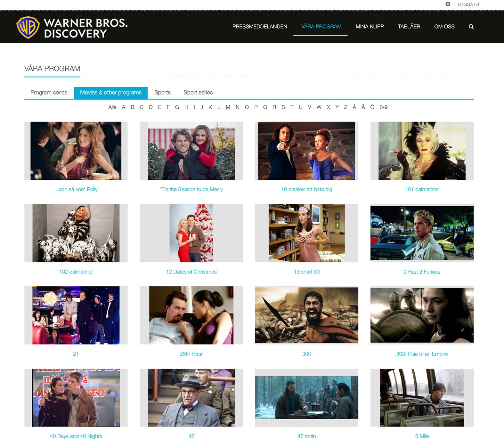Screen dimensions: 504x444
Task: Log out via LOGGA UT link
Action: click(x=468, y=4)
